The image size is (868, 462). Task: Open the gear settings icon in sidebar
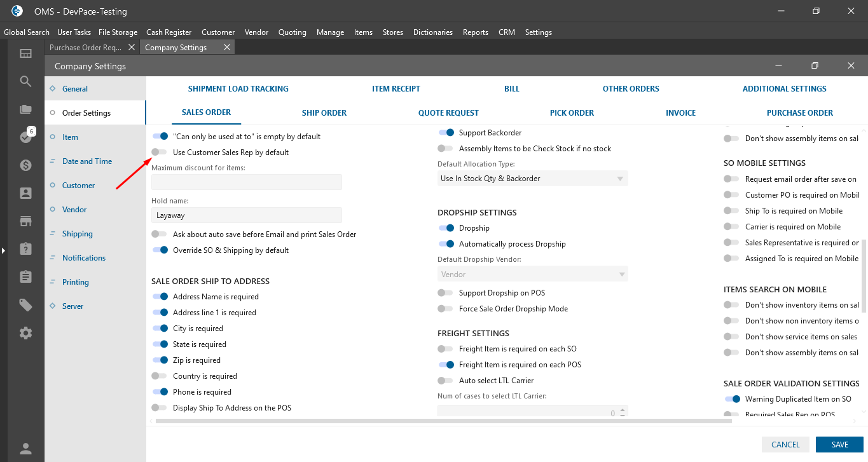pyautogui.click(x=25, y=333)
